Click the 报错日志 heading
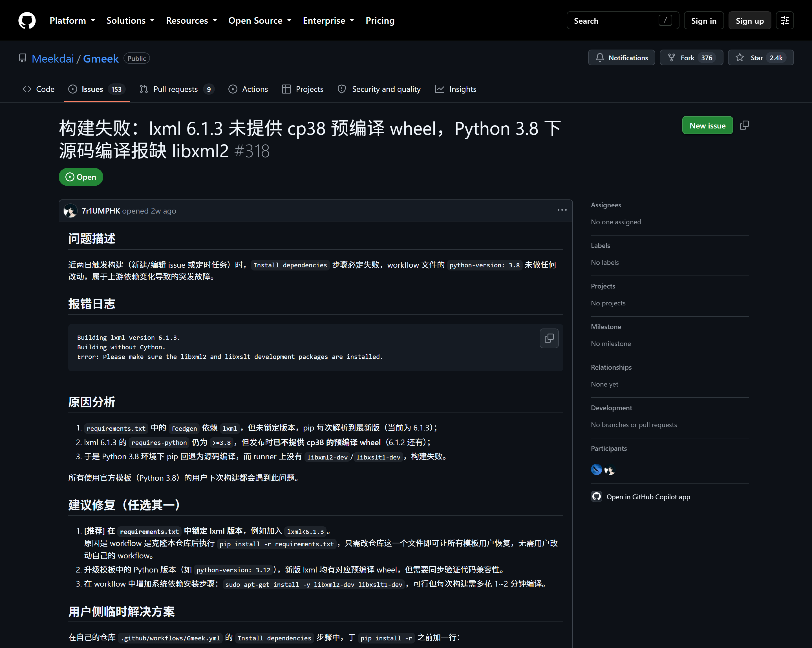The height and width of the screenshot is (648, 812). click(92, 304)
